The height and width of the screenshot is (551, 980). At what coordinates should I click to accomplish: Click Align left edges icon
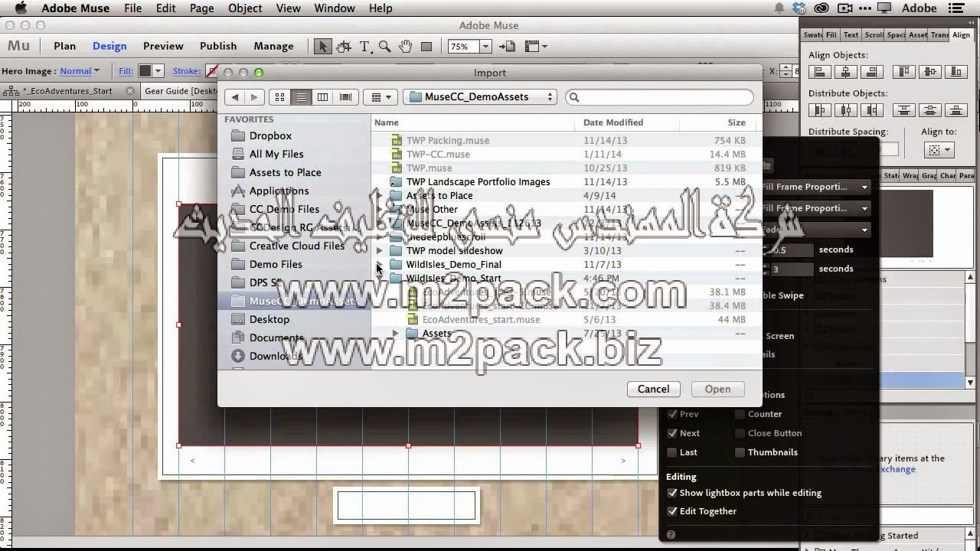tap(820, 72)
